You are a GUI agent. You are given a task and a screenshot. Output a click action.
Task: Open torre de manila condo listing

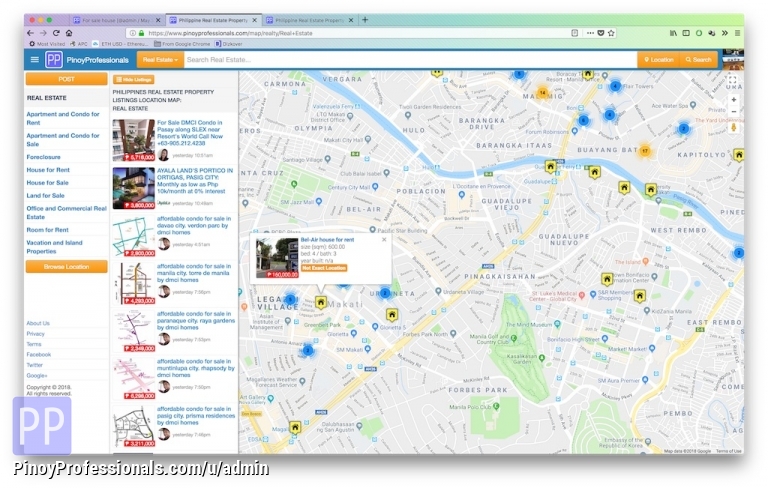coord(194,273)
